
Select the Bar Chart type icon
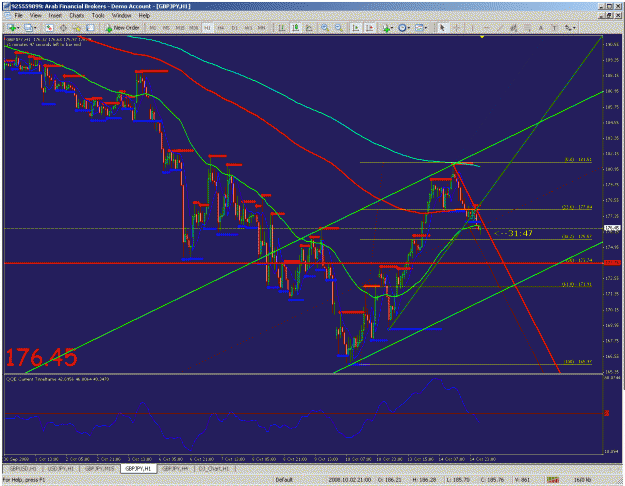pyautogui.click(x=282, y=28)
